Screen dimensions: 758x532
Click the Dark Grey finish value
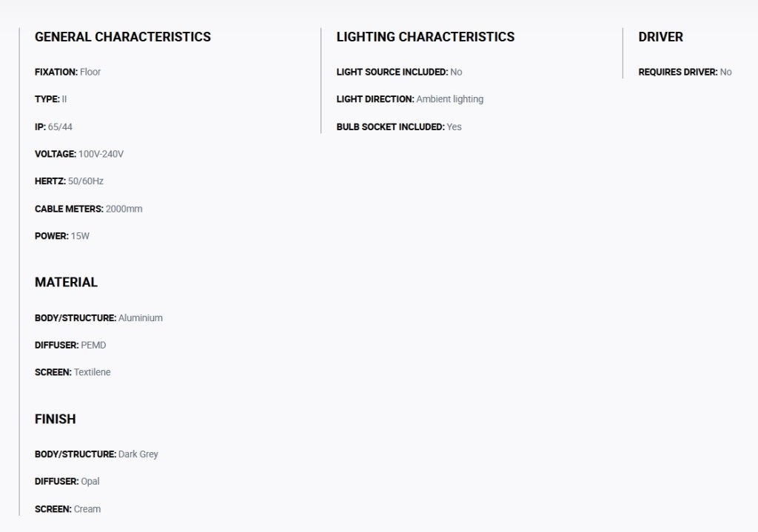click(138, 454)
